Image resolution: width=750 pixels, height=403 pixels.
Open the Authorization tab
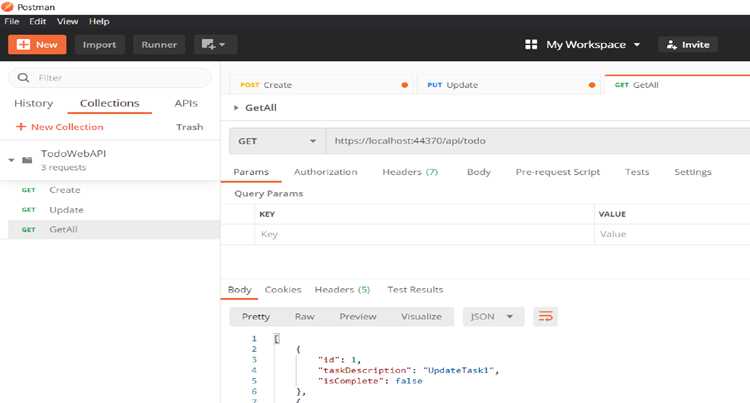[326, 172]
